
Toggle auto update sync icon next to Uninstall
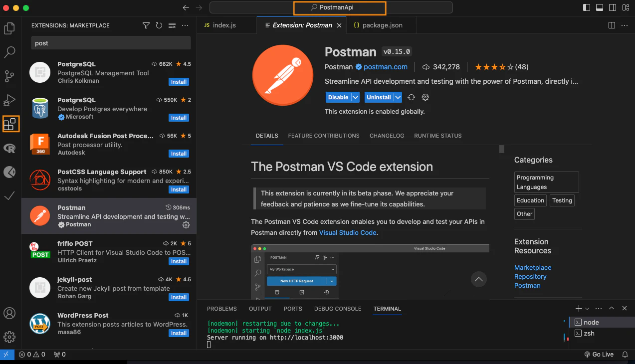click(x=412, y=97)
